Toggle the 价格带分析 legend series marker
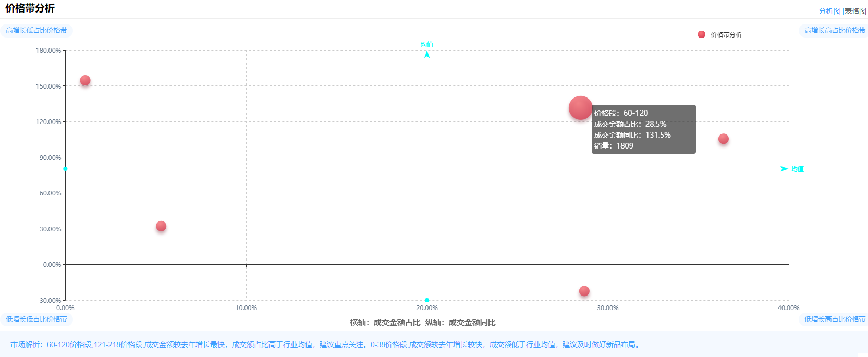Screen dimensions: 868x357 [701, 34]
